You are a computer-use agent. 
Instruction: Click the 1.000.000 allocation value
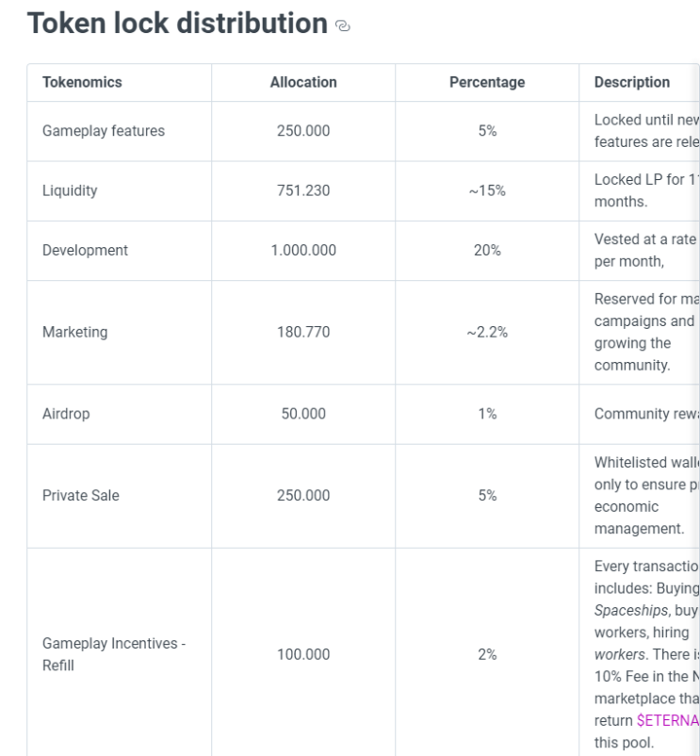303,250
